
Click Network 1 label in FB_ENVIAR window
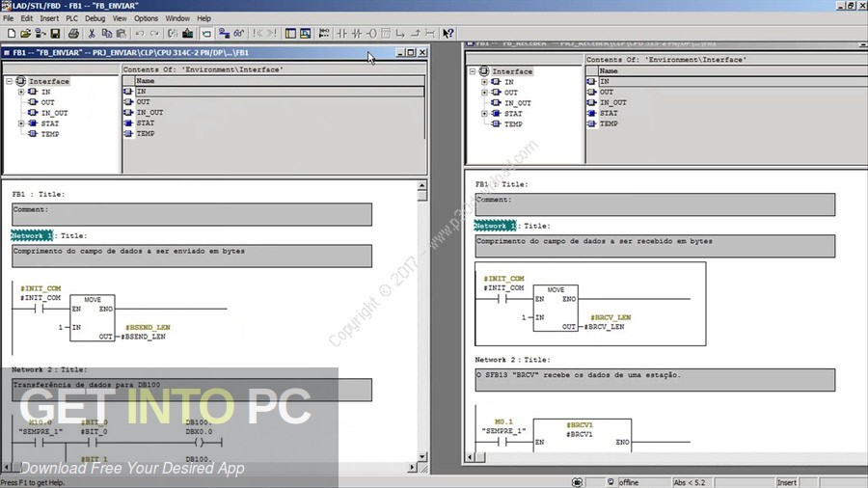click(x=32, y=235)
